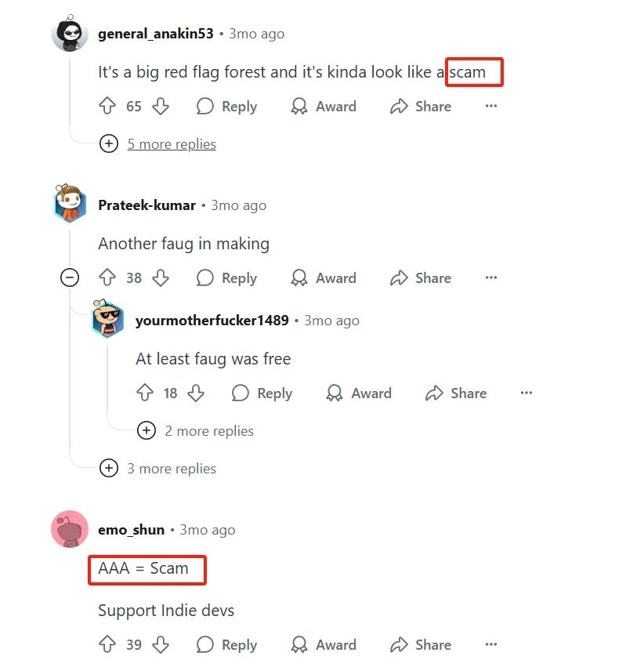The image size is (644, 667).
Task: Open emo_shun's pink avatar
Action: 70,529
